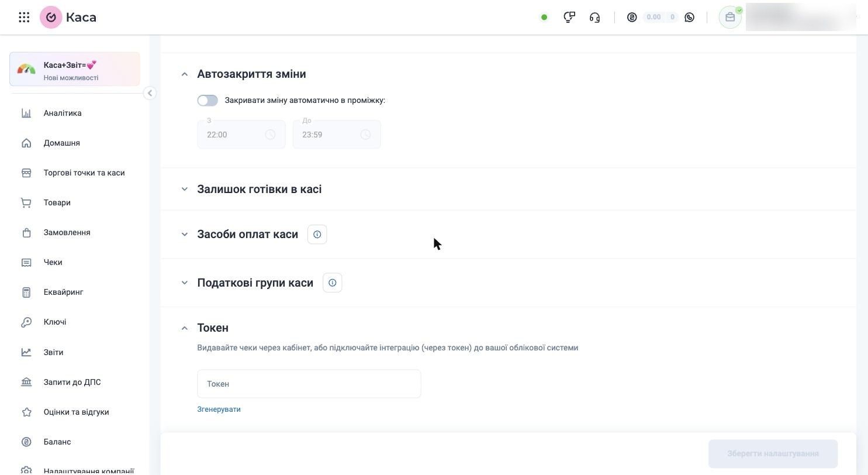868x475 pixels.
Task: Open the apps grid menu icon
Action: click(24, 18)
